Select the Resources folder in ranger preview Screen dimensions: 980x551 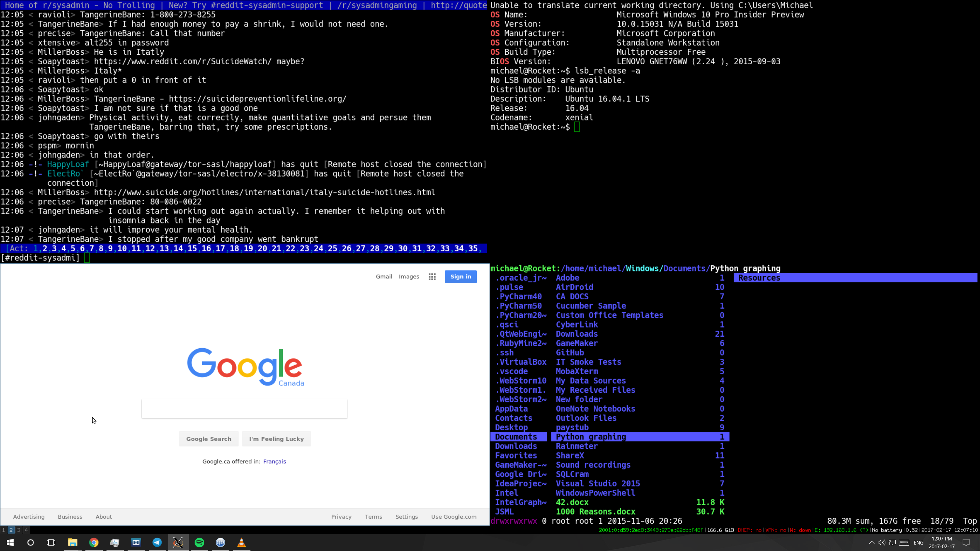point(855,278)
